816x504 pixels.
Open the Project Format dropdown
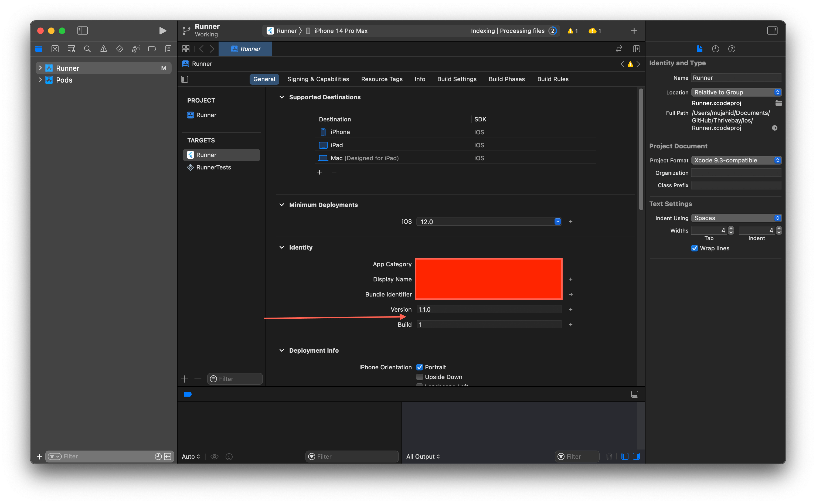click(x=736, y=160)
